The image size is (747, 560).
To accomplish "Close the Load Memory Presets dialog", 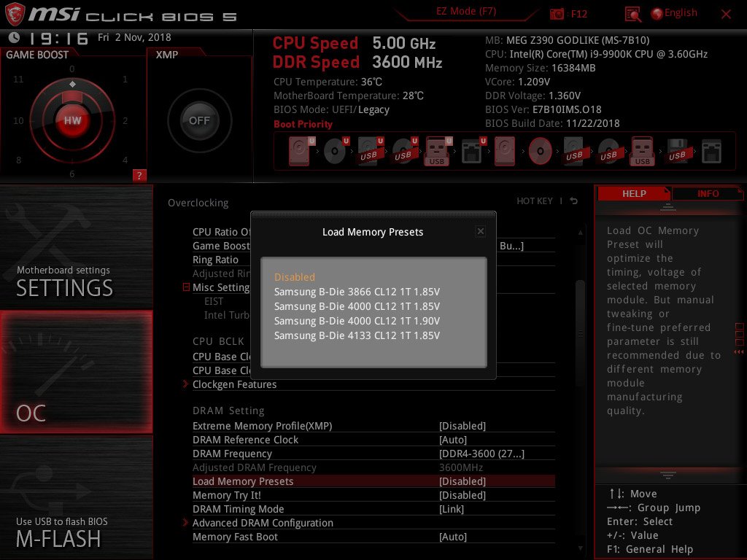I will pyautogui.click(x=481, y=231).
